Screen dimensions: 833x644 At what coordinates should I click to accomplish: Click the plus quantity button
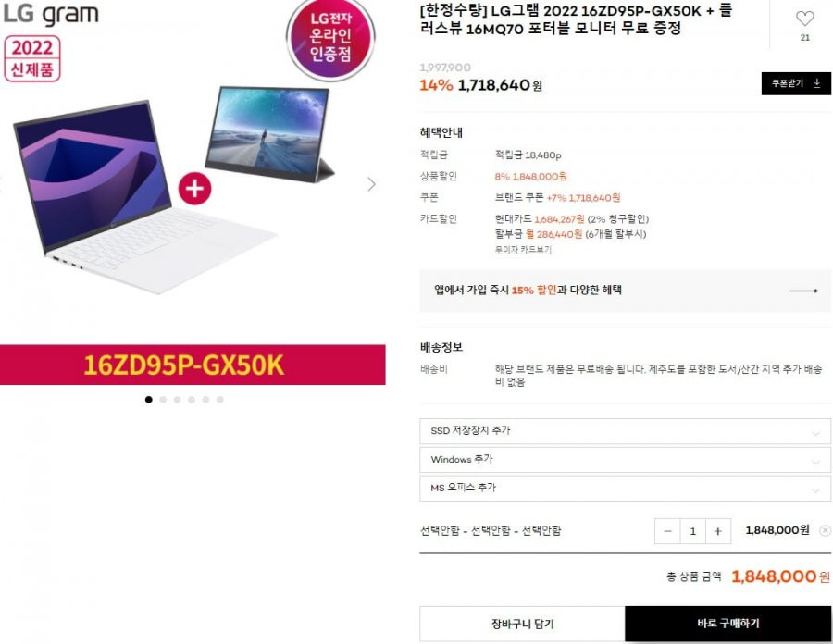[x=717, y=531]
